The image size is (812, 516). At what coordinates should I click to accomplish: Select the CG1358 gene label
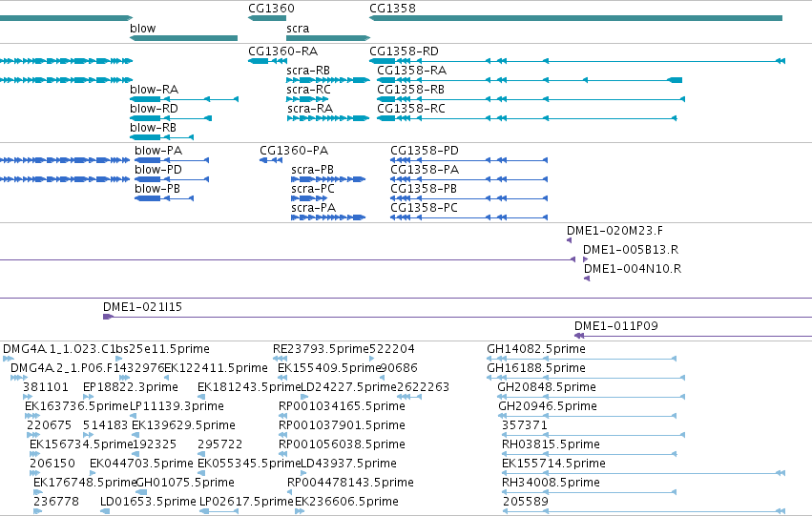tap(392, 9)
